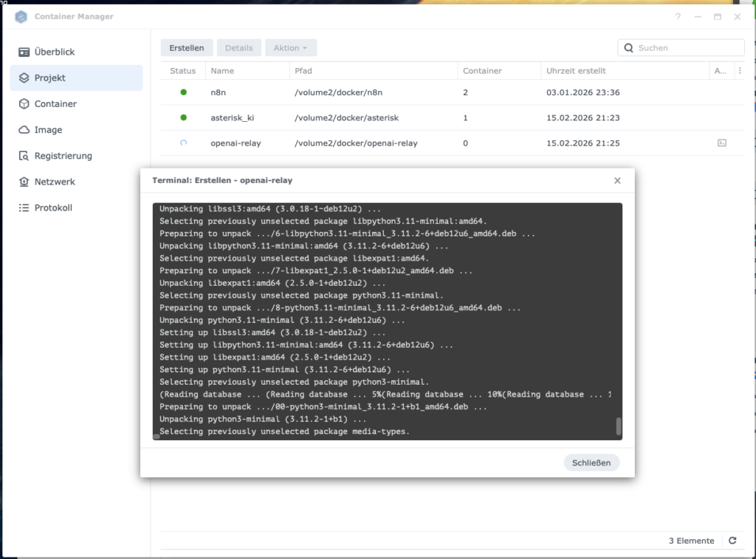The image size is (756, 559).
Task: Click the terminal vertical scrollbar thumb
Action: pos(618,427)
